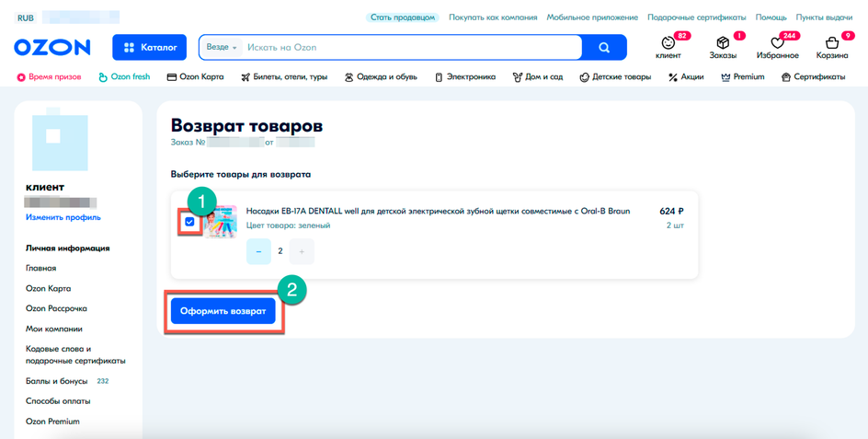Viewport: 868px width, 439px height.
Task: Open Premium category in navigation bar
Action: click(x=743, y=77)
